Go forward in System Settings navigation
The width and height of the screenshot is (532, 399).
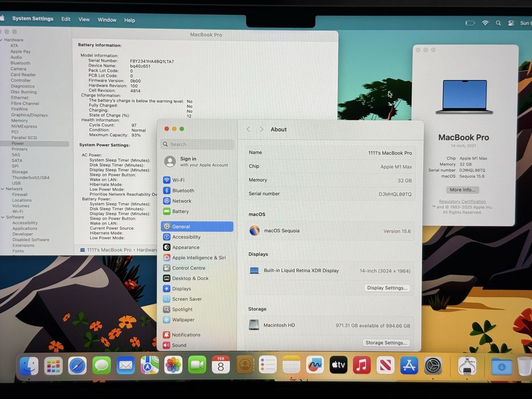(x=261, y=129)
